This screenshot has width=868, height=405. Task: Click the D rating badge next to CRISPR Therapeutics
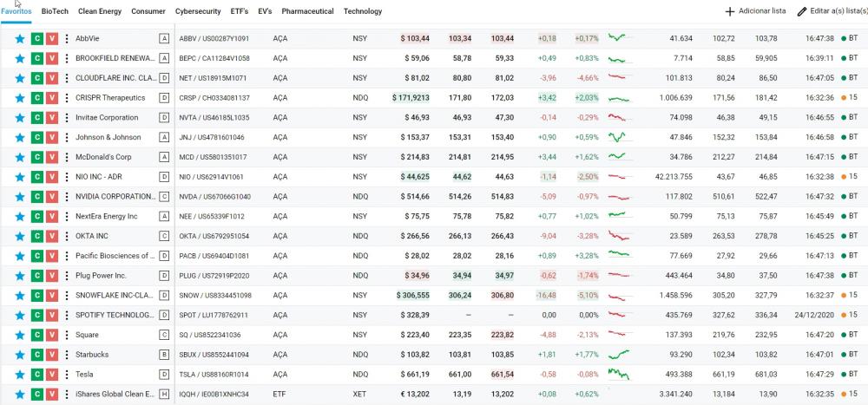pyautogui.click(x=164, y=98)
